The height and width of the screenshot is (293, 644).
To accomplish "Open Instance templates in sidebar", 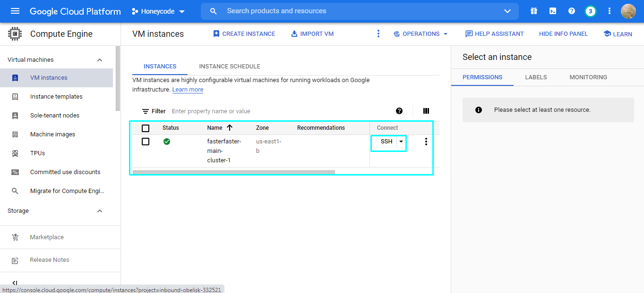I will click(x=56, y=97).
